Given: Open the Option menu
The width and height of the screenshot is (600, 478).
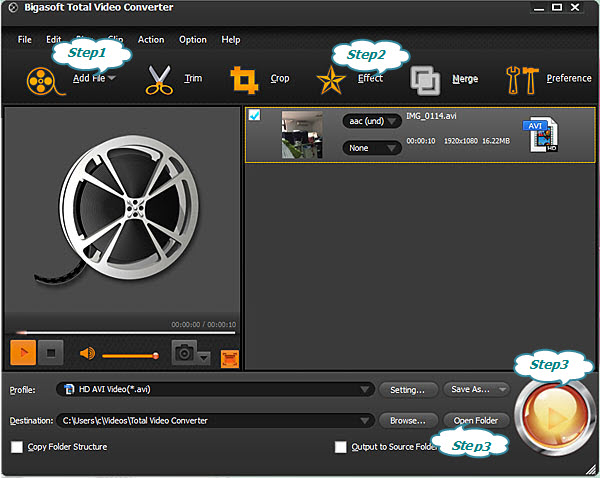Looking at the screenshot, I should click(x=193, y=39).
